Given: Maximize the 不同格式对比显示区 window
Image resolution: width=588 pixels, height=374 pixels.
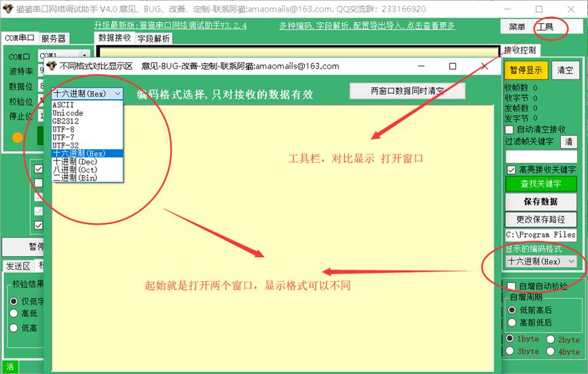Looking at the screenshot, I should [453, 67].
